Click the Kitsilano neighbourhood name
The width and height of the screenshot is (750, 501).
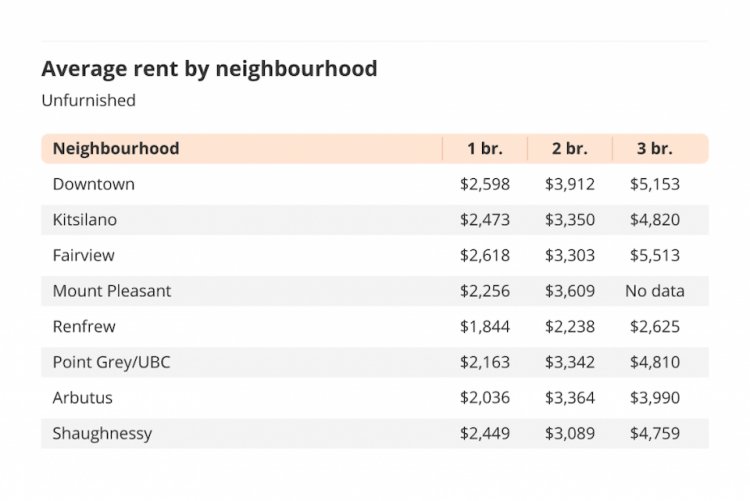point(85,220)
